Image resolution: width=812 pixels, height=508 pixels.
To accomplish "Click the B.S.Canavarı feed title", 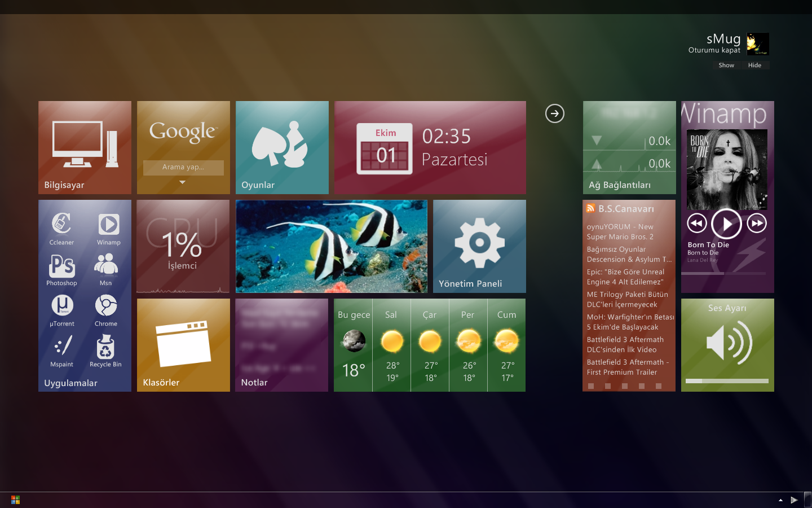I will coord(626,209).
